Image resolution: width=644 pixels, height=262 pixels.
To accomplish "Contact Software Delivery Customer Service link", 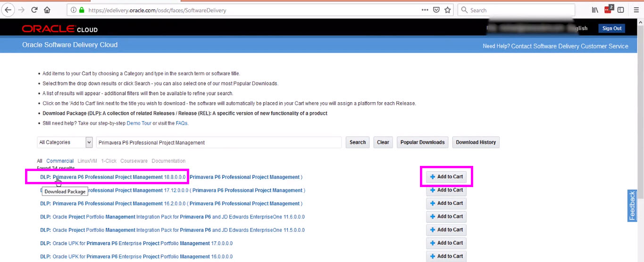I will [569, 46].
